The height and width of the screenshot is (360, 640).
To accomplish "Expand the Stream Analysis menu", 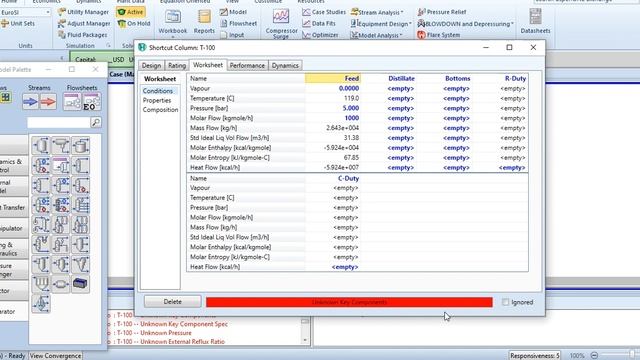I will (378, 12).
